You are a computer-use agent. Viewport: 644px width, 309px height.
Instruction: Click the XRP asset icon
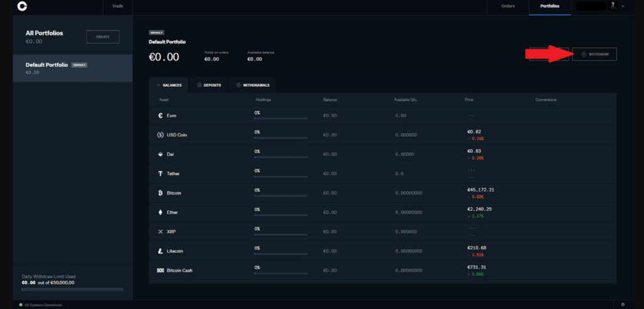click(160, 232)
